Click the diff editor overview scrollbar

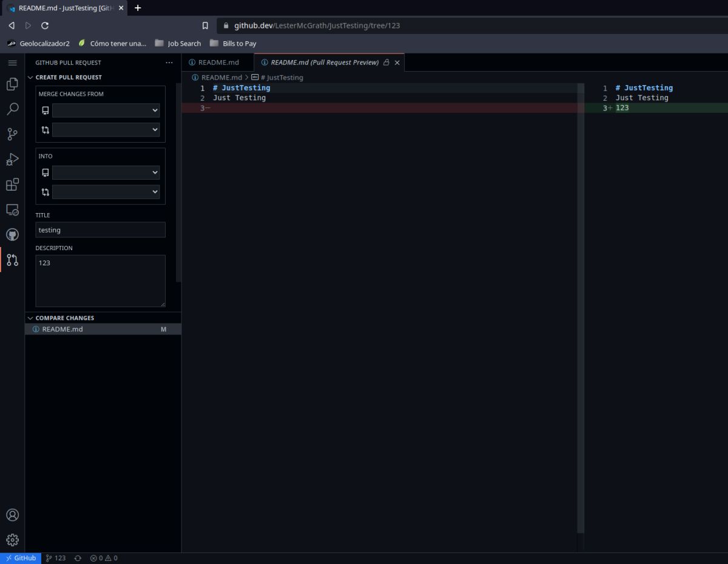tap(581, 310)
